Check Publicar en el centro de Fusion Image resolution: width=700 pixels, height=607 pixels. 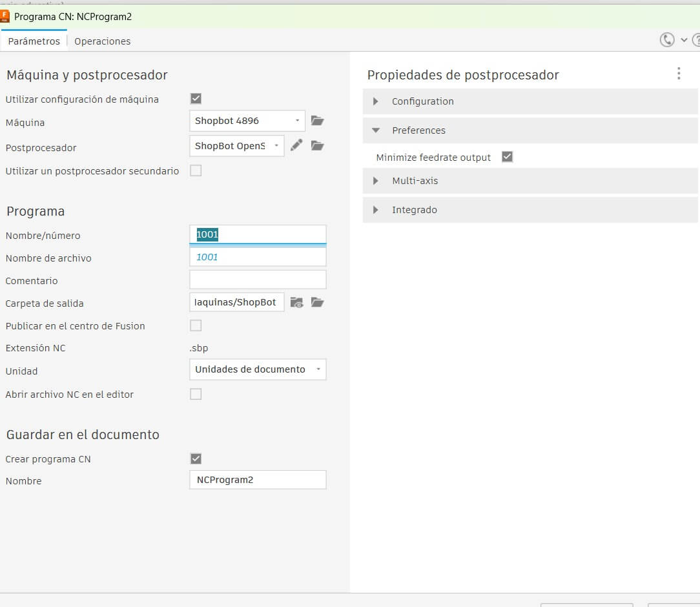(196, 325)
